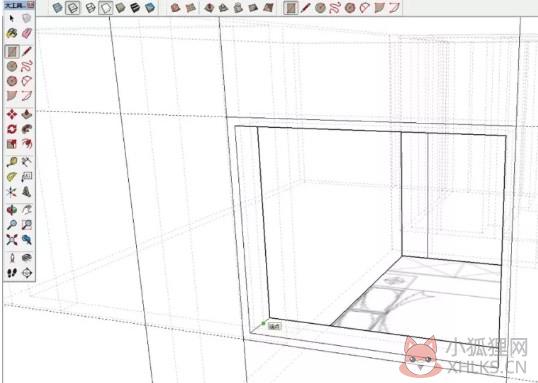Pick the Eraser tool
The width and height of the screenshot is (538, 383).
pyautogui.click(x=26, y=33)
